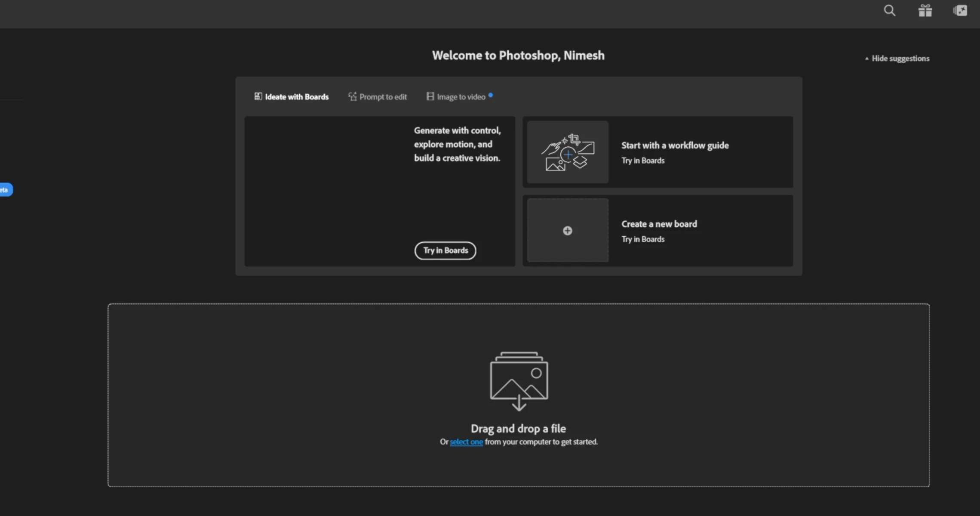This screenshot has height=516, width=980.
Task: Collapse suggestions with Hide suggestions
Action: 897,59
